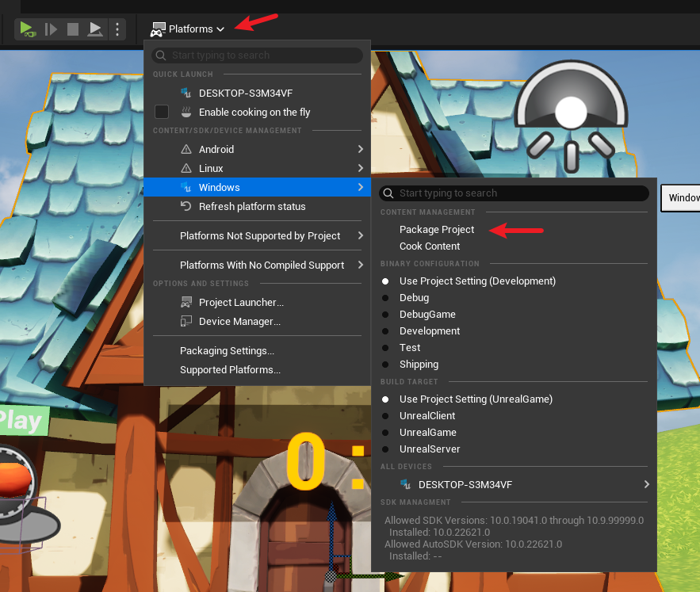The image size is (700, 592).
Task: Select UnrealServer build target
Action: pos(514,449)
